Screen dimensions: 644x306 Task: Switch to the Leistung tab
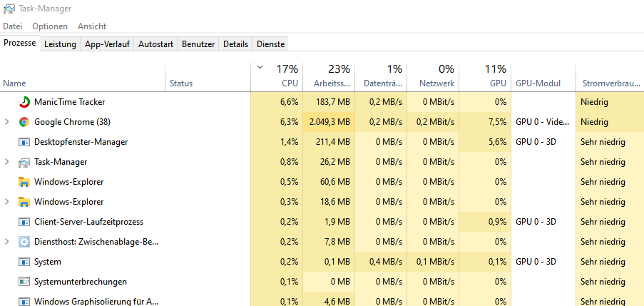[x=61, y=44]
